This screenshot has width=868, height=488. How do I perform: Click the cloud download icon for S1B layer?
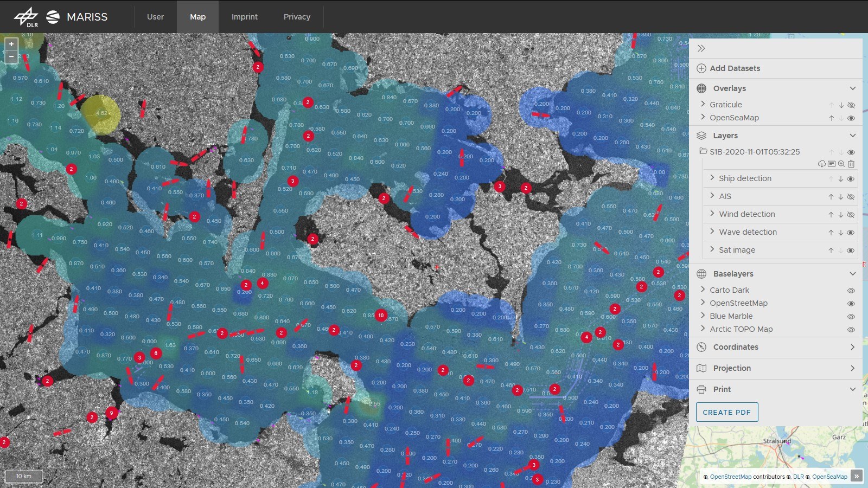[x=822, y=163]
